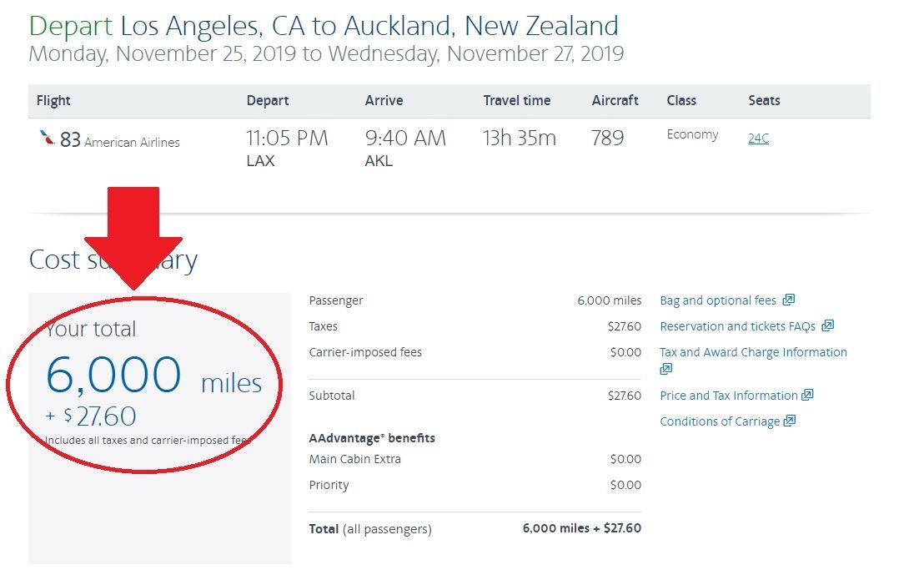Image resolution: width=924 pixels, height=575 pixels.
Task: Click external-link icon under Tax and Award Charge
Action: pyautogui.click(x=665, y=369)
